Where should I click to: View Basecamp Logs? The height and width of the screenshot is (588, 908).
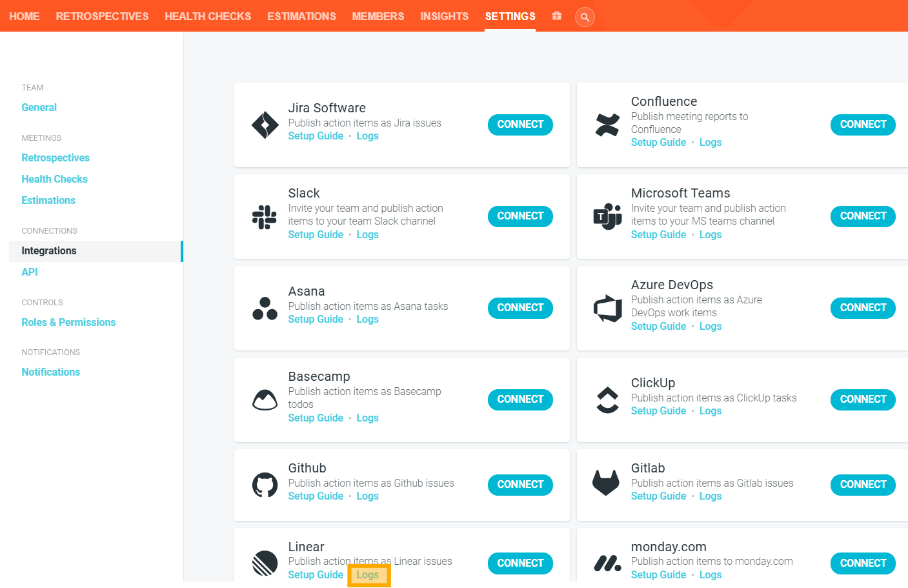[x=367, y=418]
